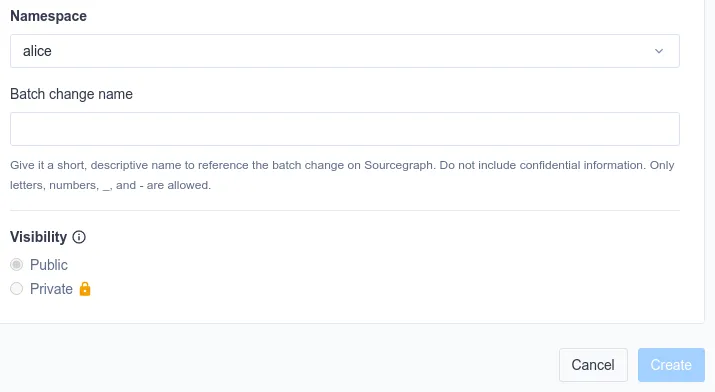Click the "Private" radio label text
This screenshot has height=392, width=715.
51,289
